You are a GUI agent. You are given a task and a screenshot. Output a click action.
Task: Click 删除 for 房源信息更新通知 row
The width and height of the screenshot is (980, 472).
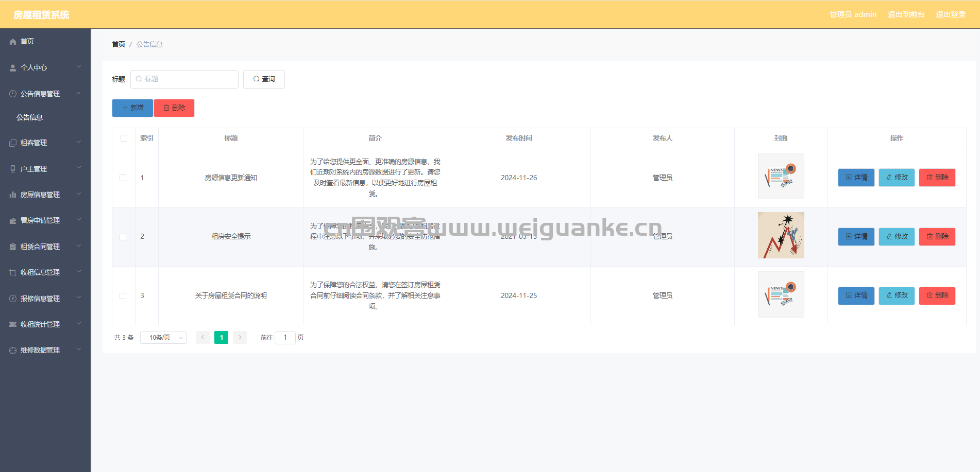[x=937, y=178]
